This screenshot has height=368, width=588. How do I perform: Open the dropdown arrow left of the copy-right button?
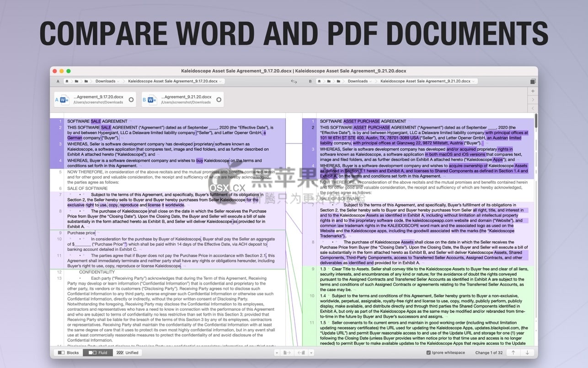(x=278, y=353)
